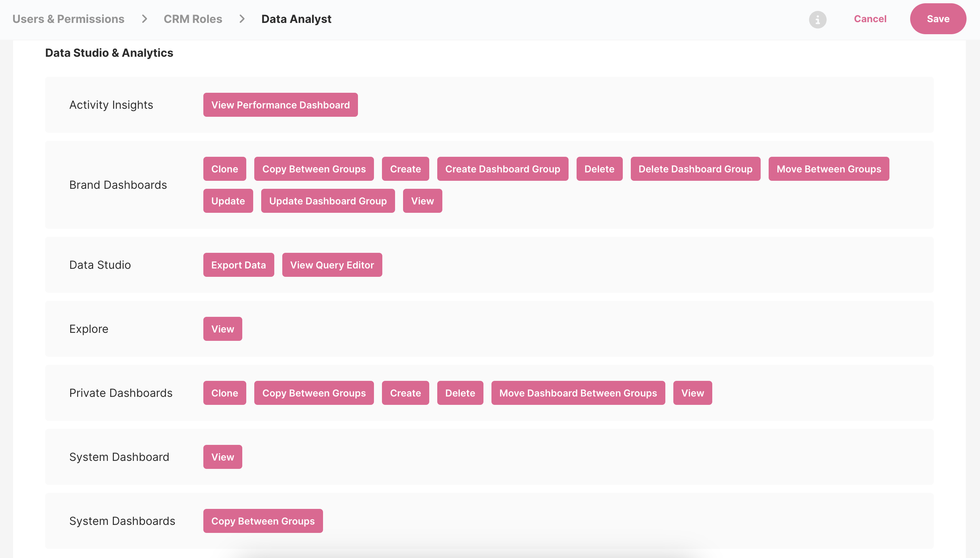
Task: Toggle Private Dashboards Delete permission
Action: tap(459, 393)
